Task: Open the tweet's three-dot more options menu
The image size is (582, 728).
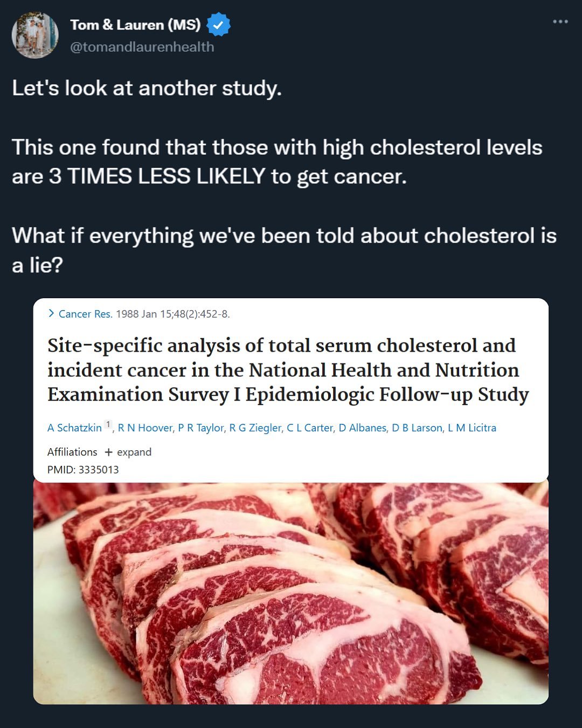Action: click(560, 22)
